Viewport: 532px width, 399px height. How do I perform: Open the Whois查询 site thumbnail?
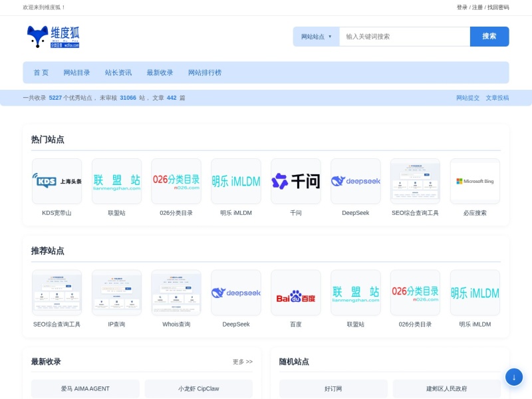pyautogui.click(x=176, y=293)
